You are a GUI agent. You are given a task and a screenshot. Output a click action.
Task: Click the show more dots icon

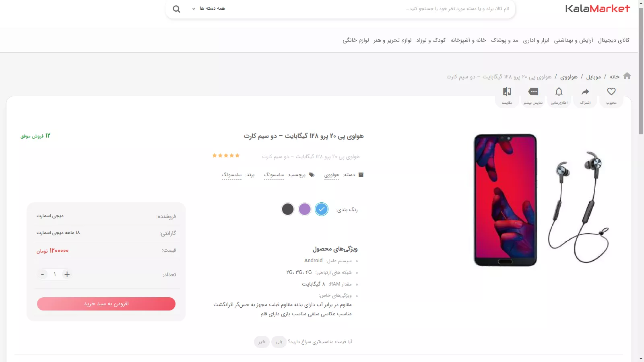coord(533,91)
